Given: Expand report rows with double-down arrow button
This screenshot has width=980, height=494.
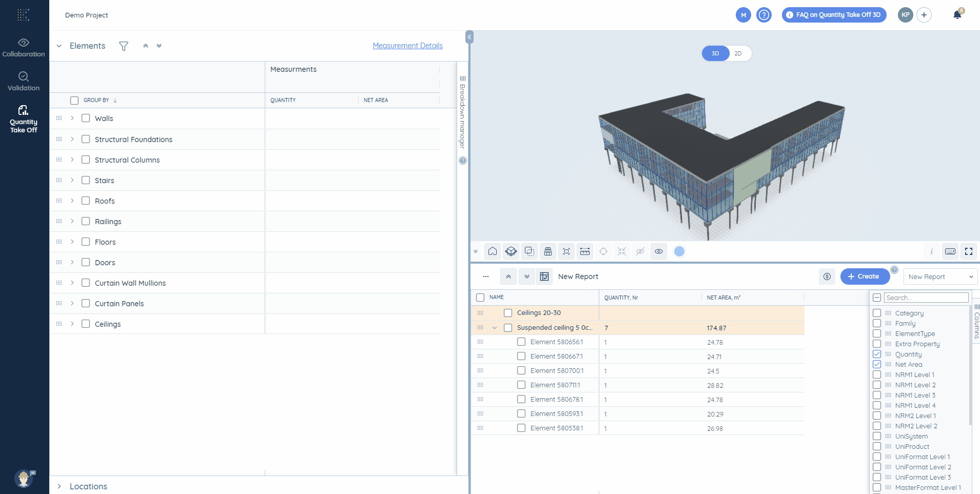Looking at the screenshot, I should [527, 276].
